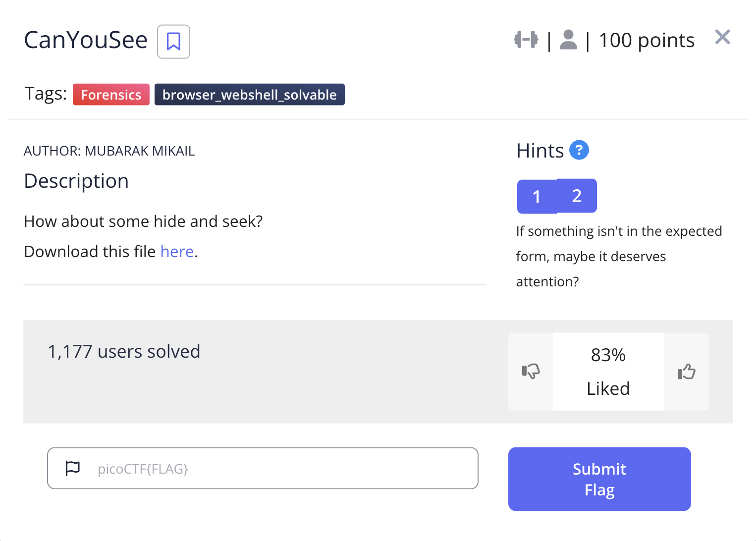Select the Forensics tag
This screenshot has width=756, height=541.
click(x=111, y=95)
